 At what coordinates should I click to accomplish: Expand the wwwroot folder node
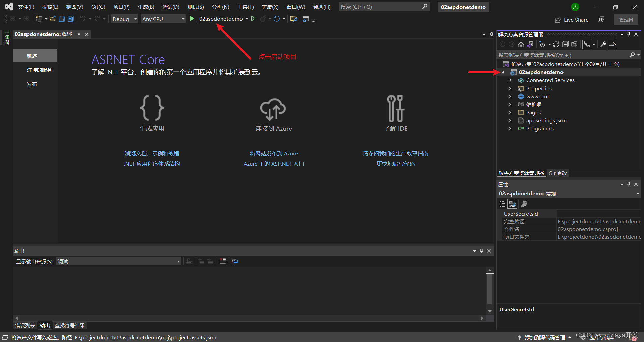tap(509, 96)
